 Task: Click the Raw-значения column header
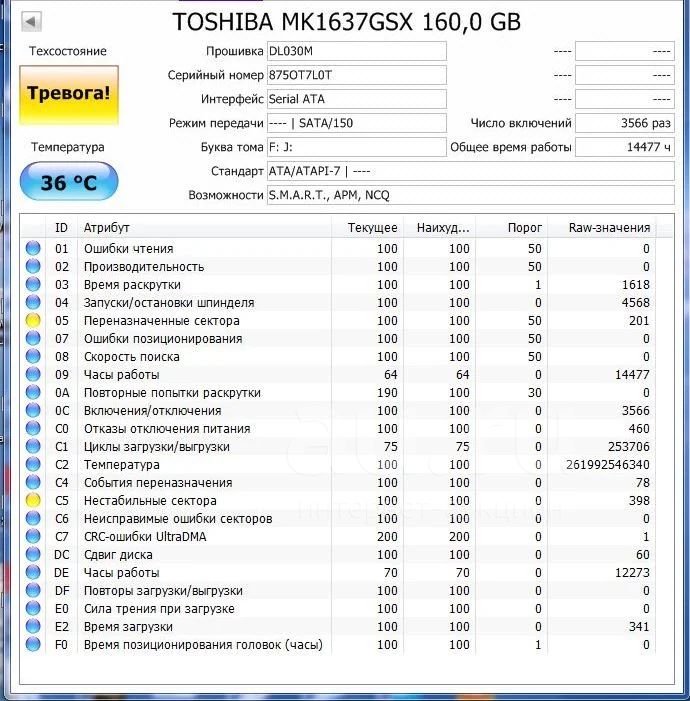(602, 228)
